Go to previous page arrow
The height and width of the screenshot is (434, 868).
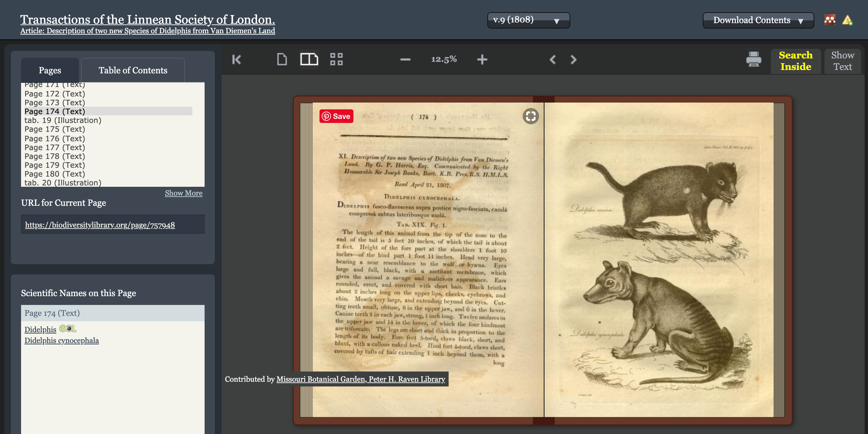(553, 60)
